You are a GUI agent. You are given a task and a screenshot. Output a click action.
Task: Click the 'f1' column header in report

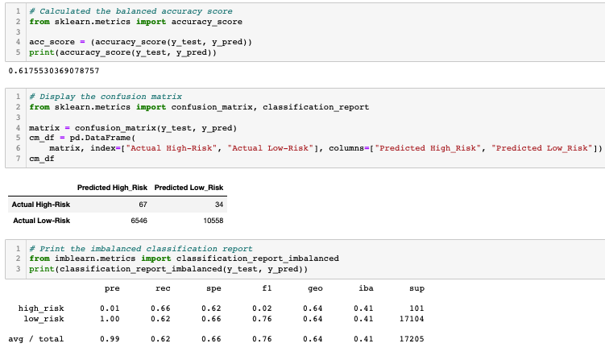click(267, 288)
